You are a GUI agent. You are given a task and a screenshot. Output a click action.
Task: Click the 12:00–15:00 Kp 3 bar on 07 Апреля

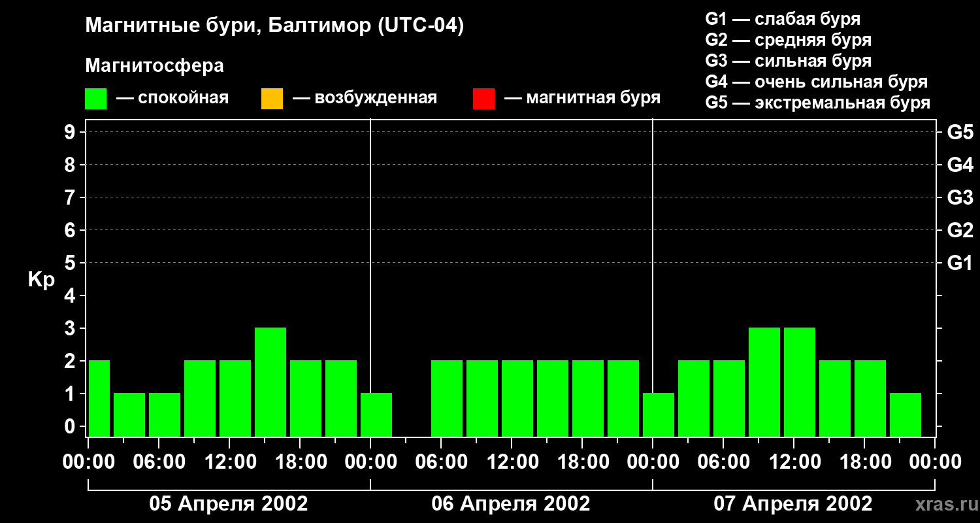[x=800, y=382]
